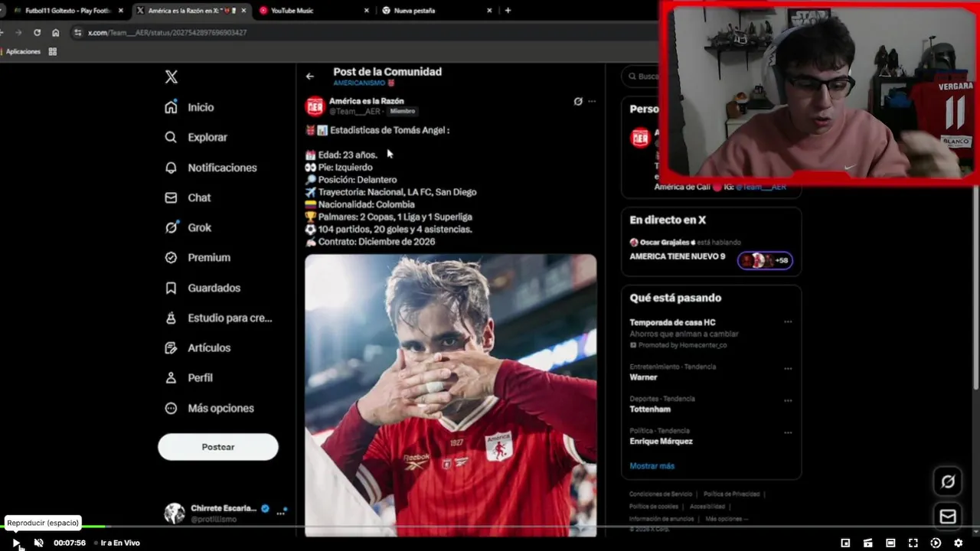Click browser forward arrow
Viewport: 980px width, 551px height.
18,33
